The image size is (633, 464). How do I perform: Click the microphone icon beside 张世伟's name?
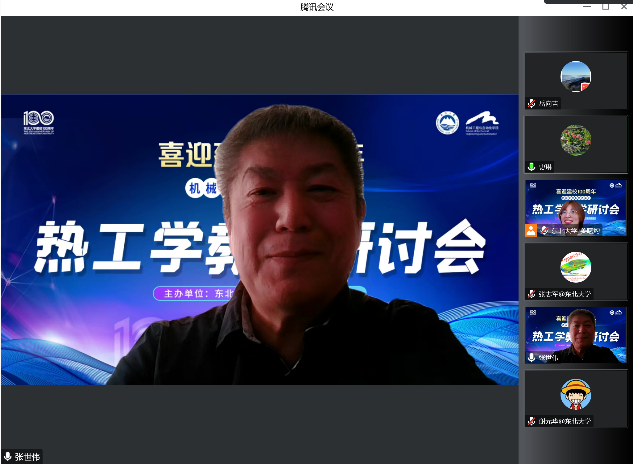coord(8,456)
